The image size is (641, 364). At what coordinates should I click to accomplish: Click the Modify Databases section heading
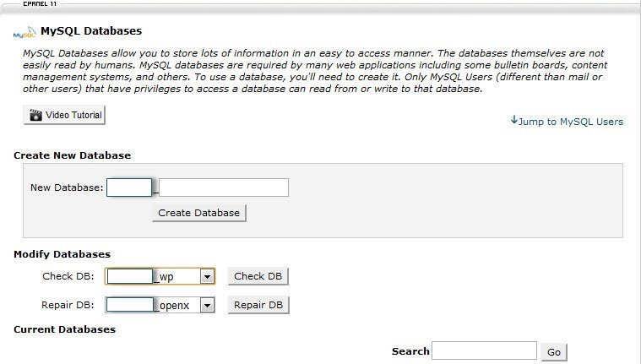point(62,254)
